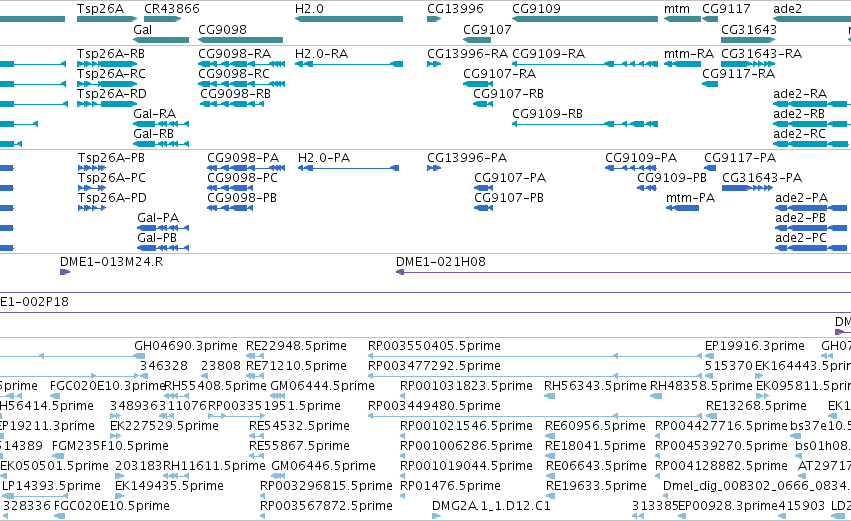
Task: Click the CG9107 gene label
Action: pos(487,30)
